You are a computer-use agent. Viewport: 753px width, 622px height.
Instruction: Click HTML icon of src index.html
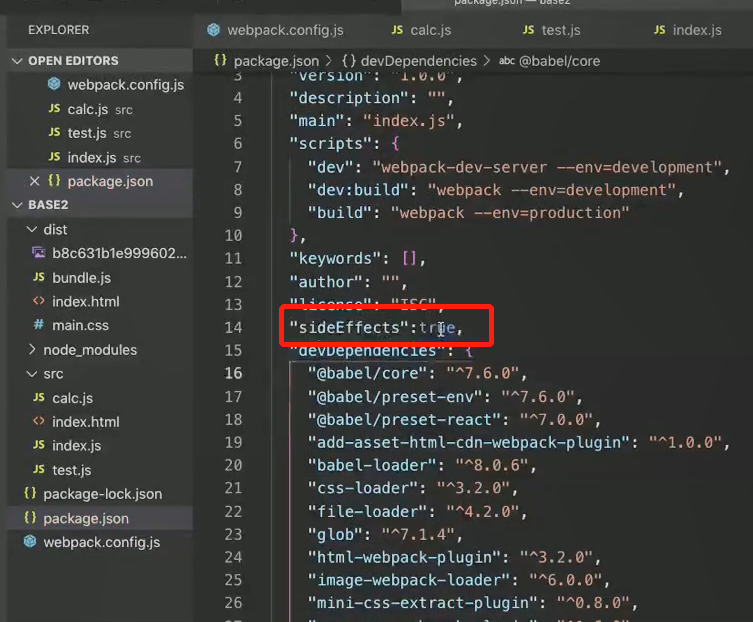[x=39, y=421]
